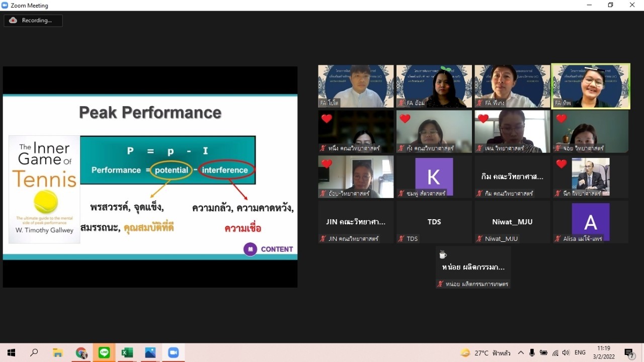Click muted mic icon beside หน่อย ผลิตกรรมการเกษตร label
Viewport: 644px width, 362px height.
coord(441,284)
